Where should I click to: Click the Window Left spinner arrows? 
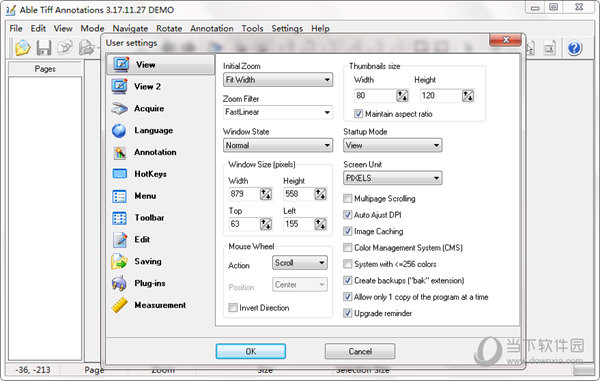pyautogui.click(x=320, y=224)
